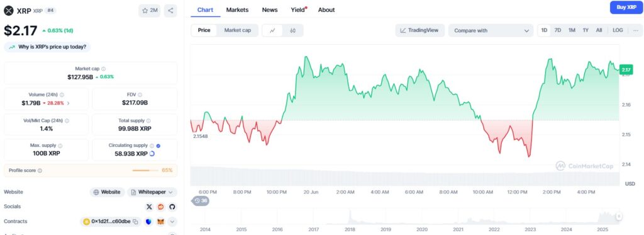Image resolution: width=644 pixels, height=235 pixels.
Task: Copy the contract address icon
Action: click(135, 222)
